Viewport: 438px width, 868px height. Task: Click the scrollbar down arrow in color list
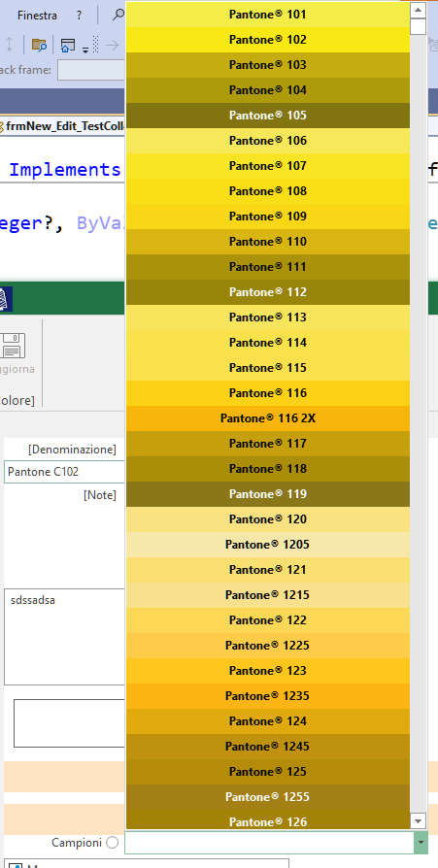coord(418,821)
